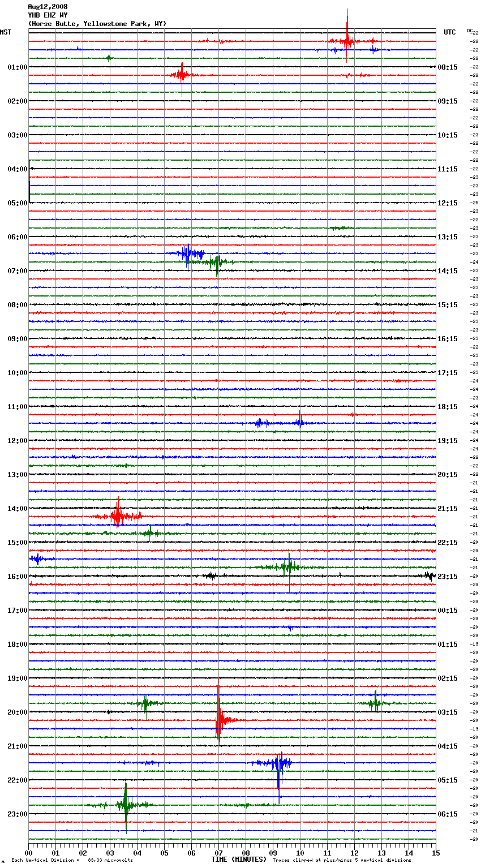Click the '08:15' UTC time label
The image size is (481, 868).
click(x=448, y=67)
